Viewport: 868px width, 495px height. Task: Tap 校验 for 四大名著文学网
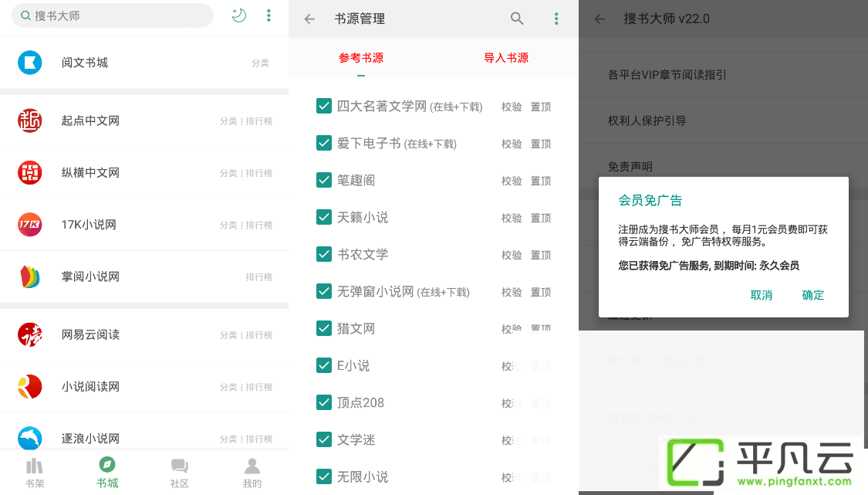pos(512,107)
